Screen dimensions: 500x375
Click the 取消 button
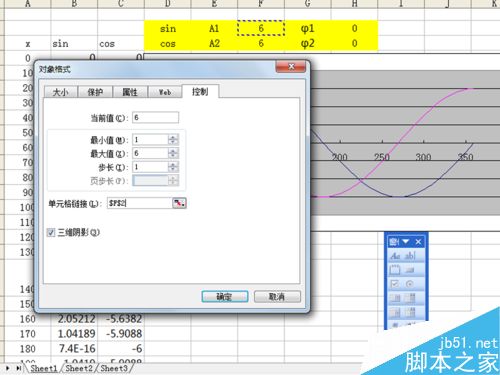(x=277, y=296)
